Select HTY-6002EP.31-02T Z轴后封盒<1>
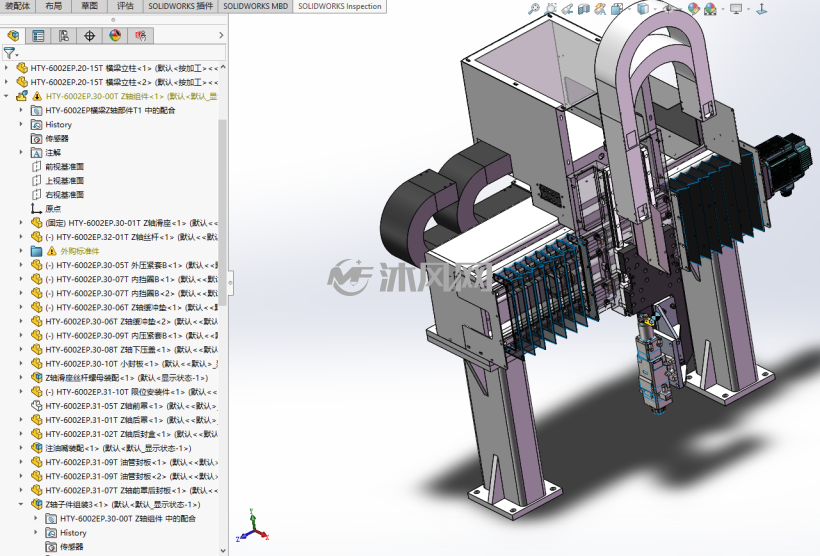This screenshot has width=820, height=556. [x=124, y=434]
